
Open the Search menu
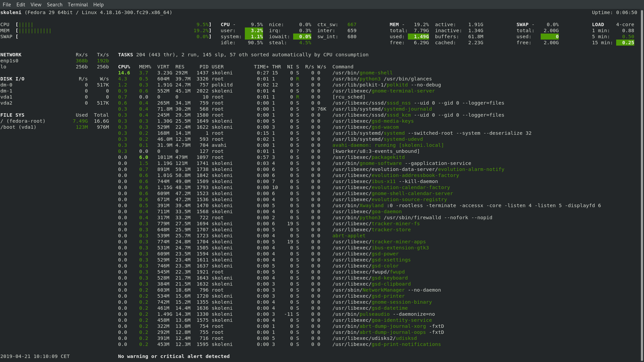pos(55,5)
